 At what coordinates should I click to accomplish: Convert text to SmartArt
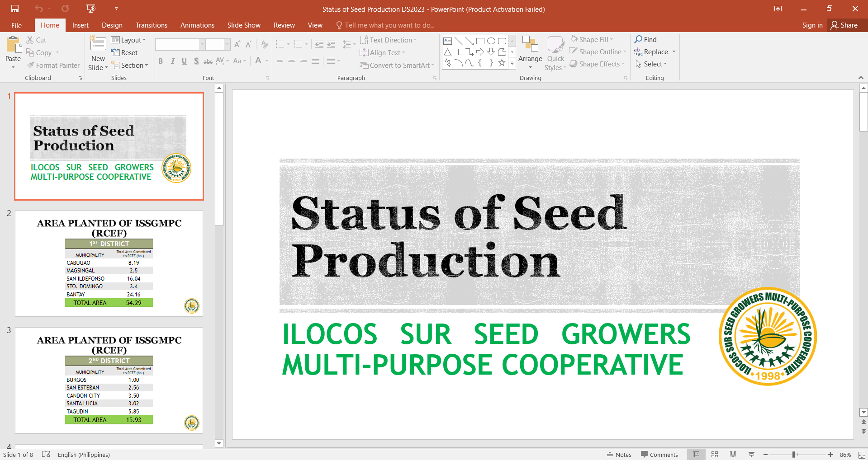tap(397, 66)
